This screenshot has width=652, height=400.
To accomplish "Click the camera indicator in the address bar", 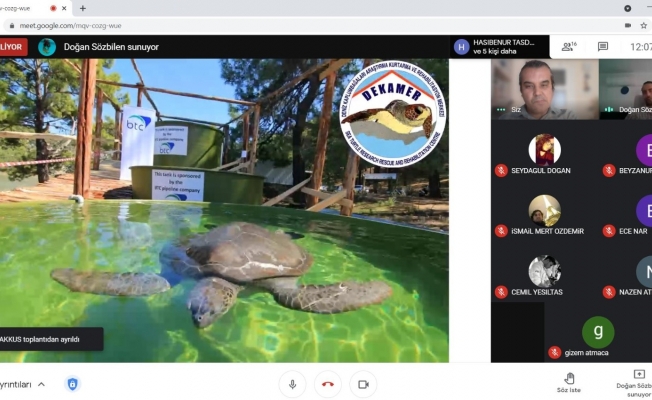I will (x=627, y=25).
